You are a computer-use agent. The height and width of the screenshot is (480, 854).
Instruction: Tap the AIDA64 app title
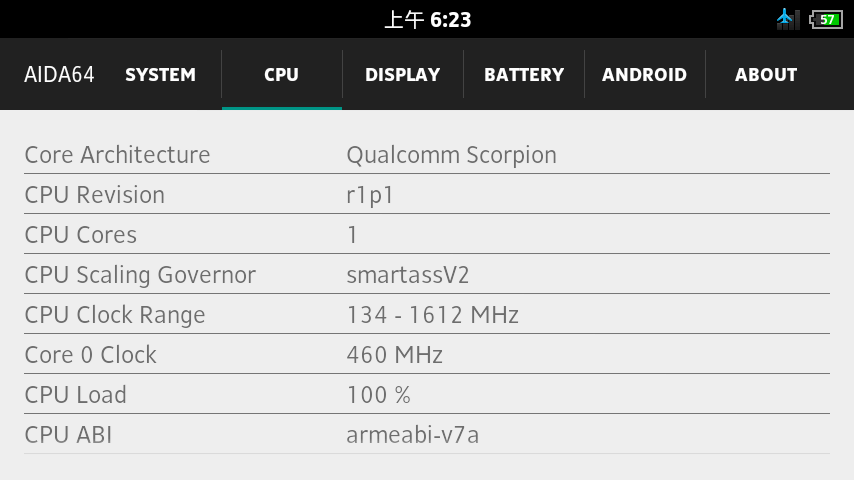tap(59, 75)
